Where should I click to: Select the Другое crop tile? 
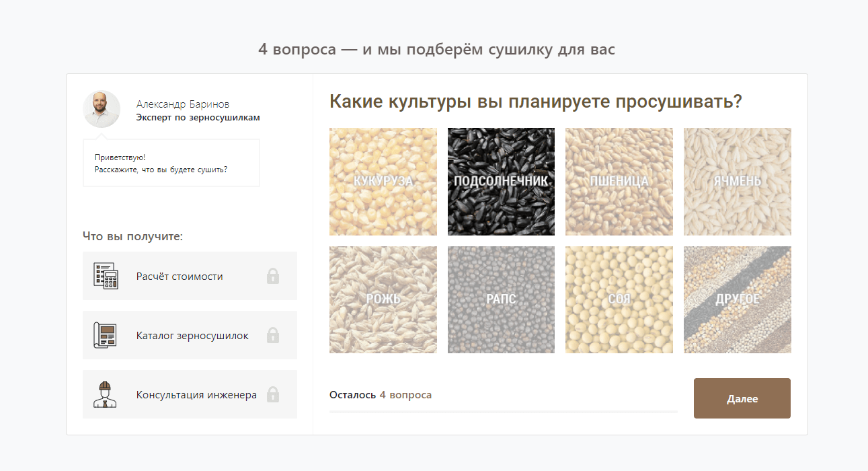click(x=738, y=299)
